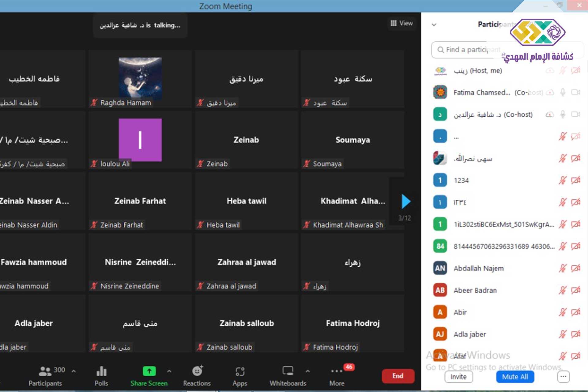Open the Polls icon in toolbar

pos(101,372)
